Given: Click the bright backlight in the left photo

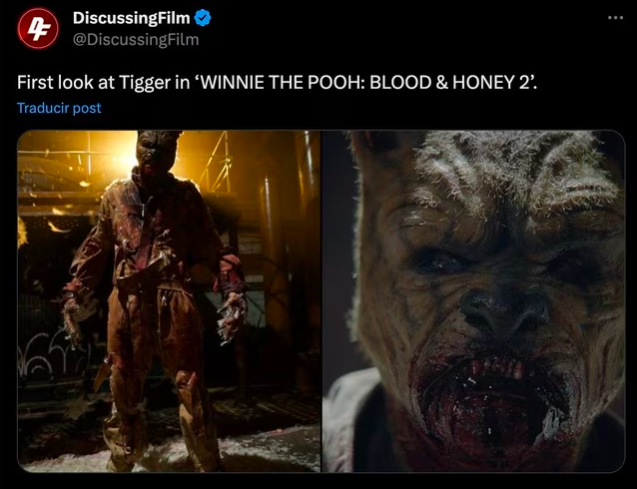Looking at the screenshot, I should [x=118, y=156].
